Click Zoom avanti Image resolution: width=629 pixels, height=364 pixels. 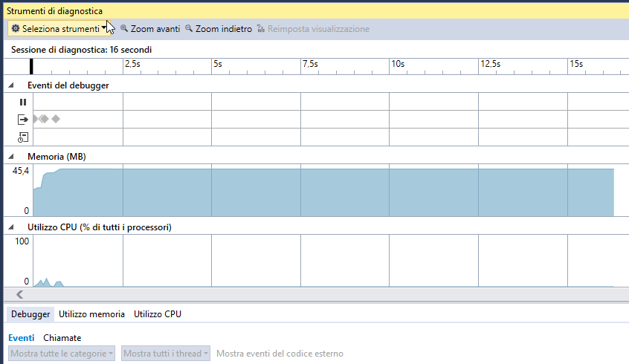[x=150, y=29]
